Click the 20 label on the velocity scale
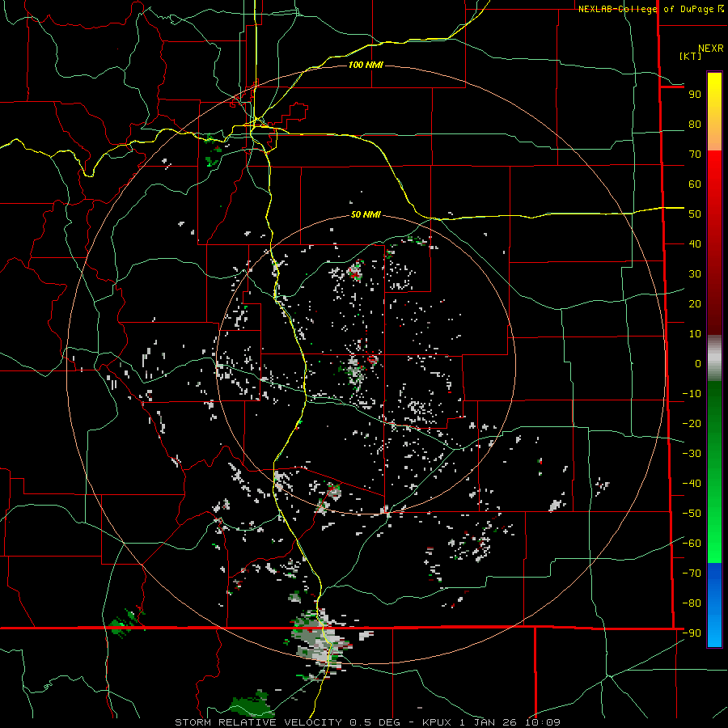Viewport: 728px width, 728px height. coord(695,304)
